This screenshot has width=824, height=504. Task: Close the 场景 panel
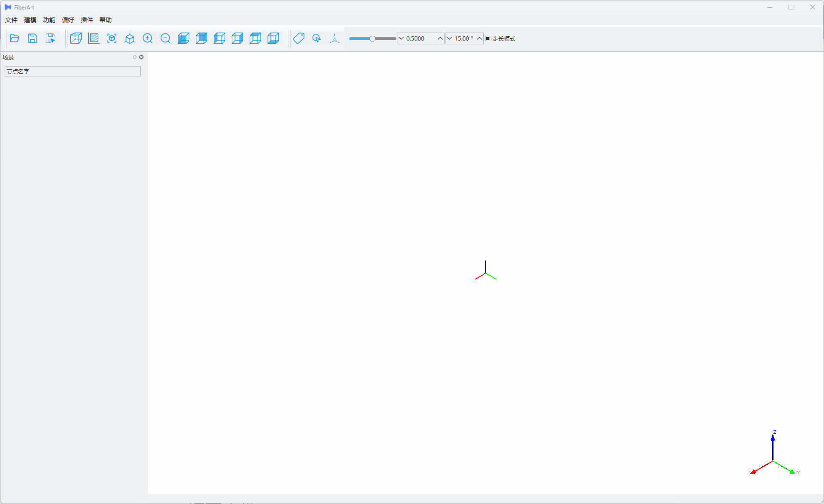141,57
